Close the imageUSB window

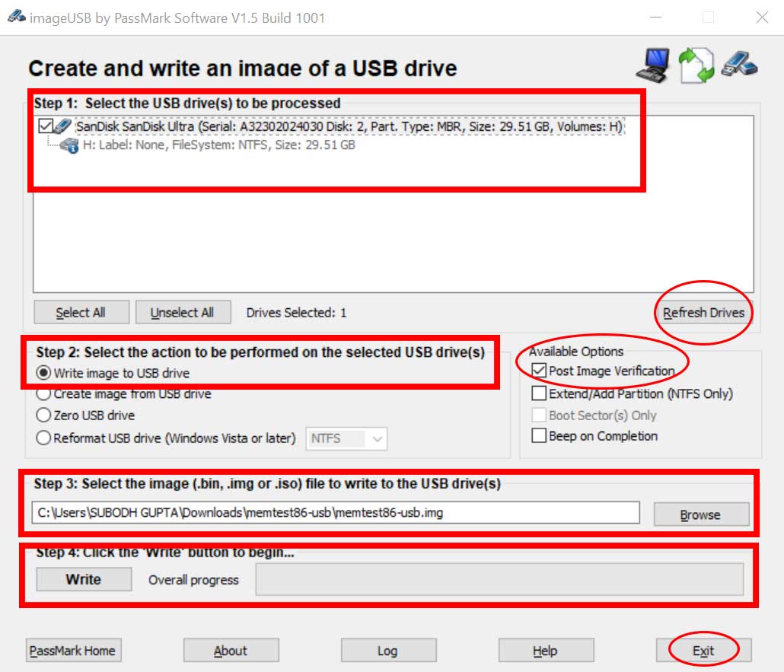(761, 18)
